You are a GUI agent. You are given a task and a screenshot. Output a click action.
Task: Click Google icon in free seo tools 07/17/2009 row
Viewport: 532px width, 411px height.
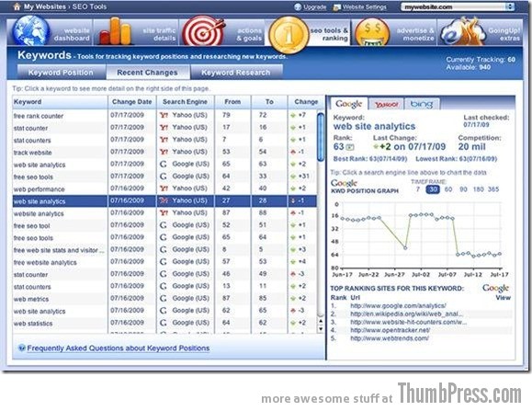click(164, 177)
